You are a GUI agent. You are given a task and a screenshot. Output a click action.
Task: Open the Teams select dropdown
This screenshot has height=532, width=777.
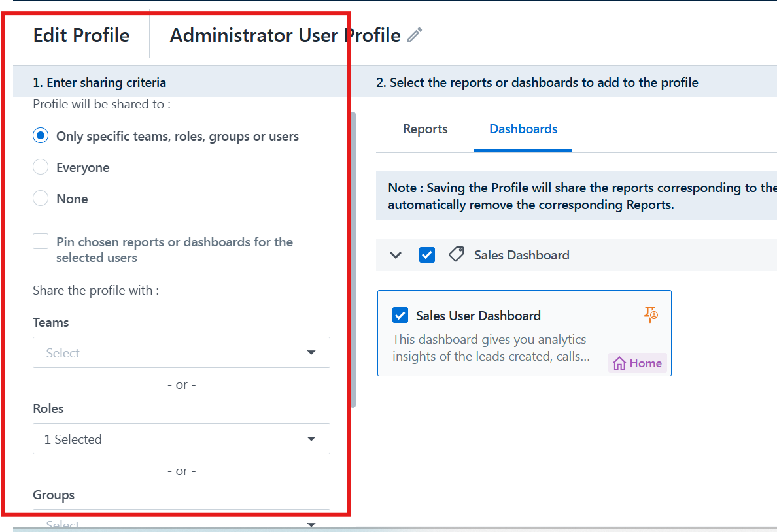tap(181, 353)
